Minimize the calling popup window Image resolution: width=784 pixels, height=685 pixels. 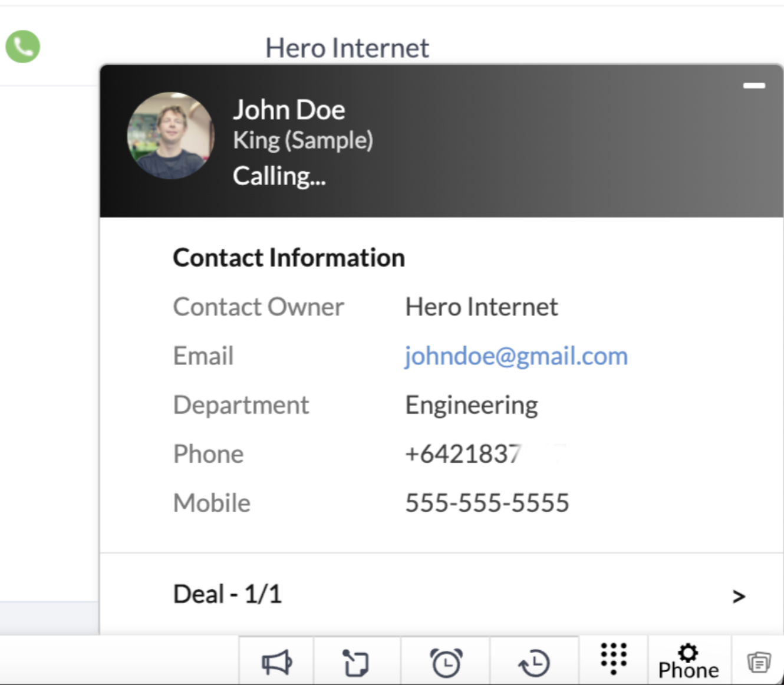pos(753,86)
